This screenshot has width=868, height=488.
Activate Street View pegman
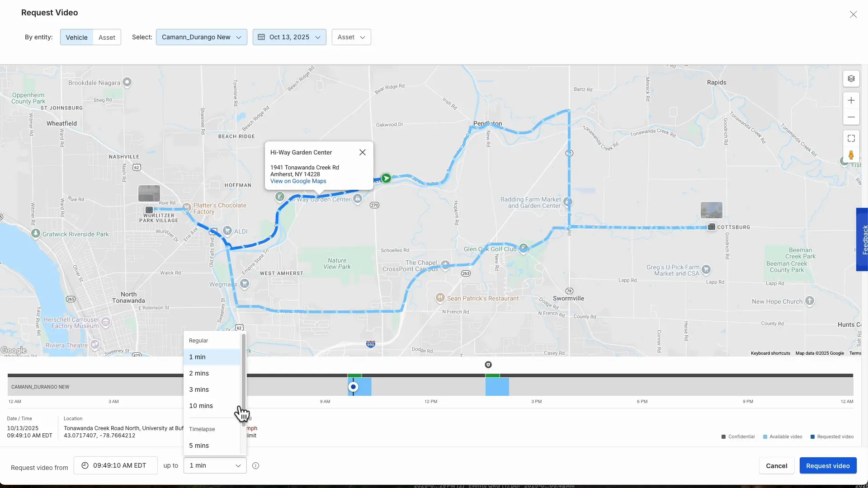pos(852,155)
